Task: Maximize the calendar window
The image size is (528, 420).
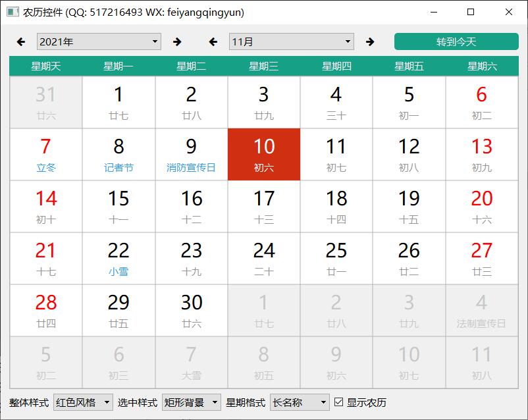Action: (x=471, y=13)
